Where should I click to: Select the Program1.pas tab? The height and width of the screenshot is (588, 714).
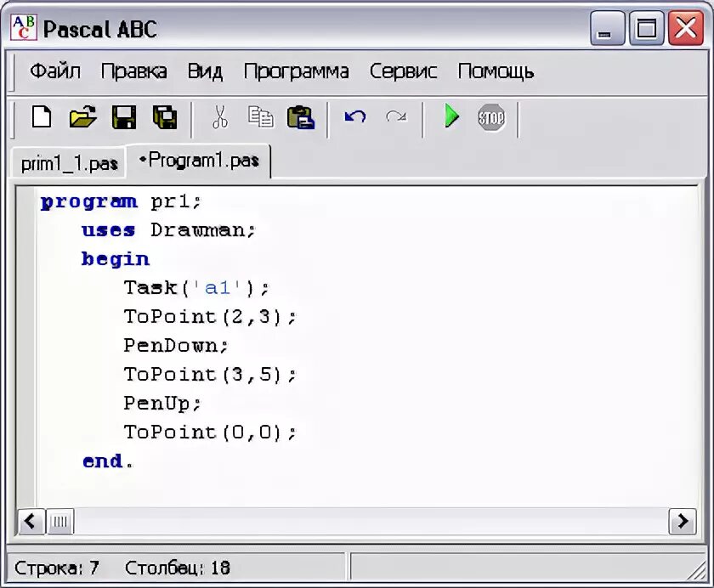pos(199,161)
